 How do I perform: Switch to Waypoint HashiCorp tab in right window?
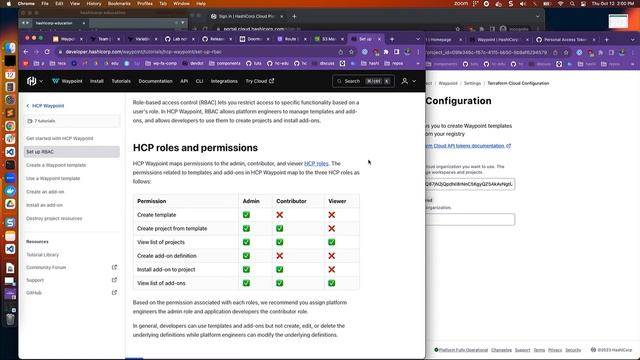498,40
